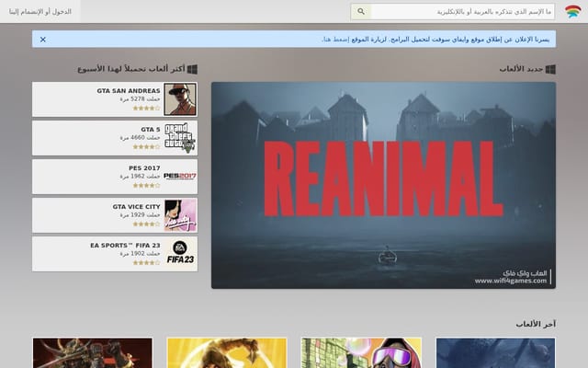Click the 'آخر الألعاب' heading
Image resolution: width=588 pixels, height=368 pixels.
pos(536,324)
